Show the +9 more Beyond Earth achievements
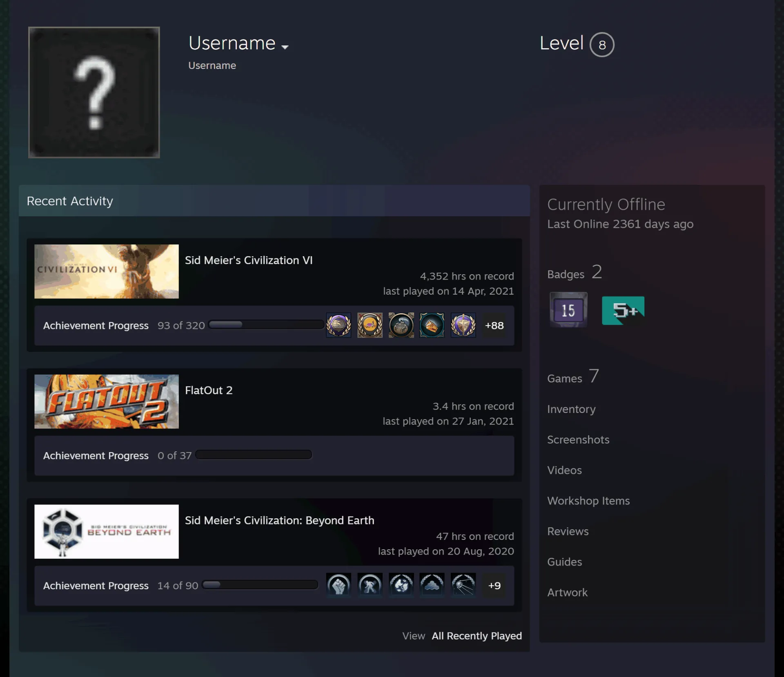The height and width of the screenshot is (677, 784). (494, 585)
